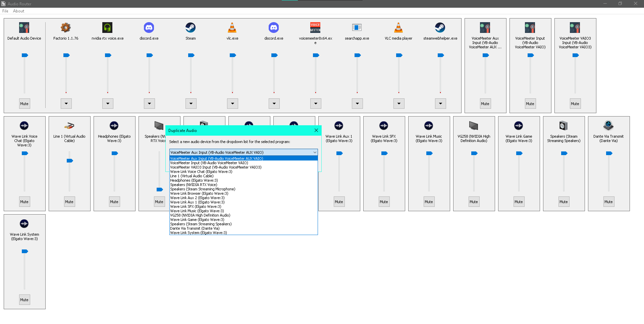Click the Wave Link Voice Chat icon
Screen dimensions: 644x324
coord(24,126)
